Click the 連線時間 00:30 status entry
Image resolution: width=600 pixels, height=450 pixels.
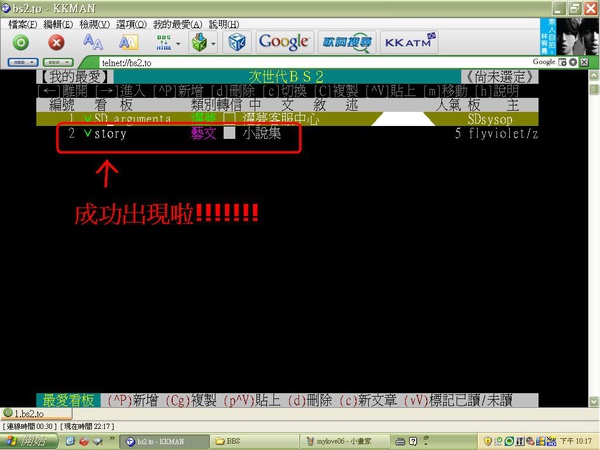(x=30, y=426)
